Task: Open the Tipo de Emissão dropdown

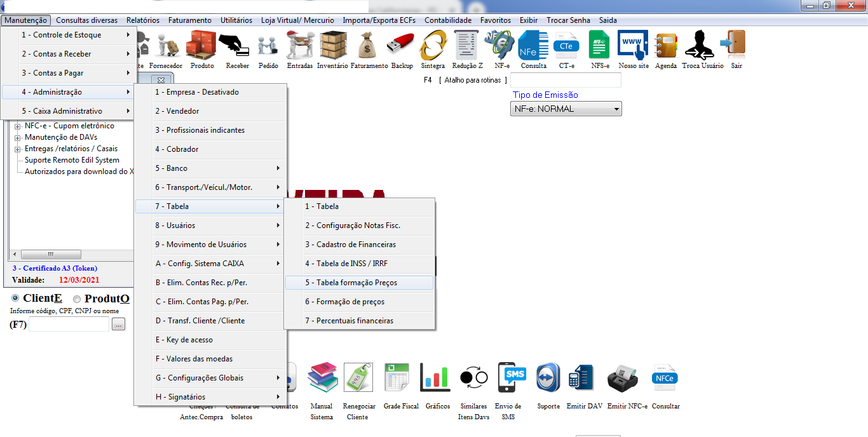Action: pos(566,109)
